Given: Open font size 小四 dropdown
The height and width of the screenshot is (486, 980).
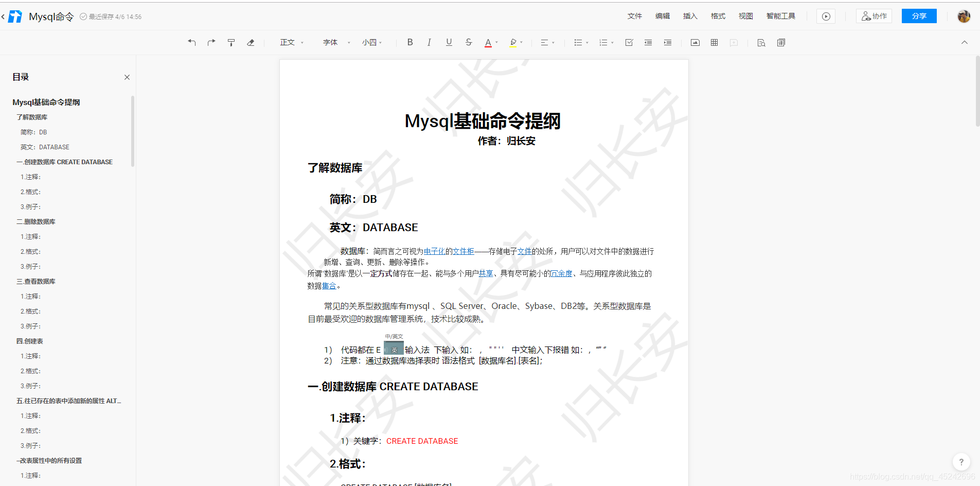Looking at the screenshot, I should click(x=372, y=43).
